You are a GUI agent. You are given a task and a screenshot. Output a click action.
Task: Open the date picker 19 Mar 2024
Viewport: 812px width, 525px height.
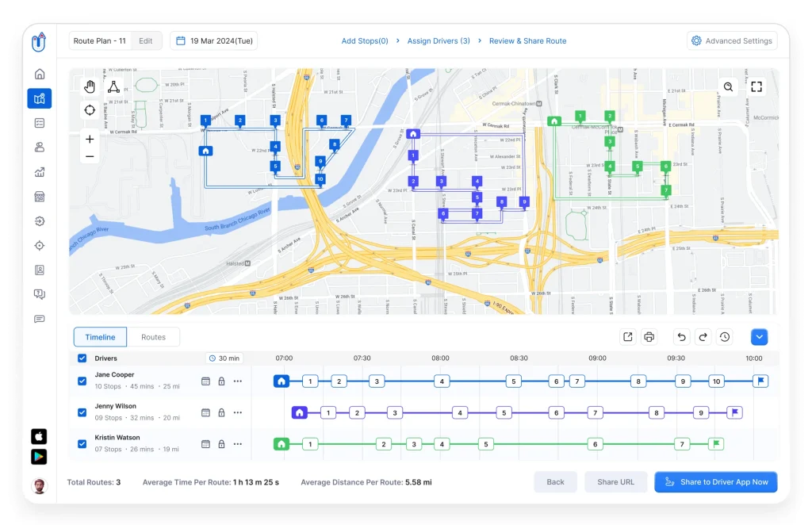tap(214, 41)
